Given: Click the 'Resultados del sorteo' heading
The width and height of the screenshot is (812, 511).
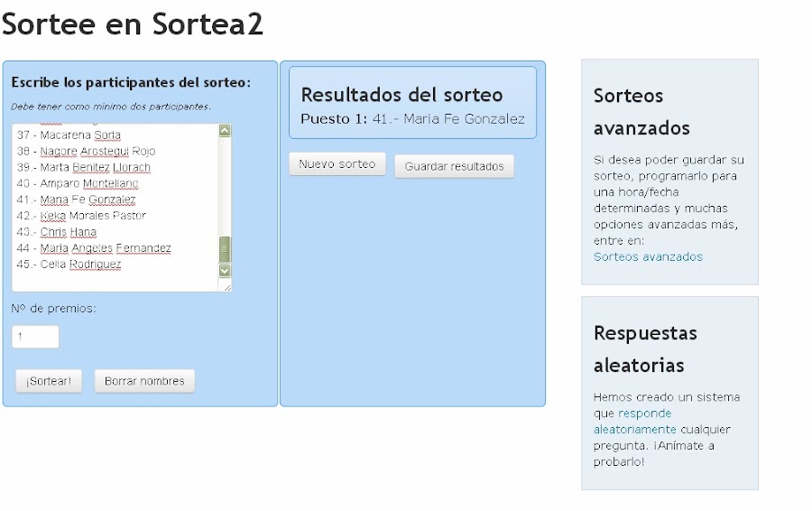Looking at the screenshot, I should (401, 95).
